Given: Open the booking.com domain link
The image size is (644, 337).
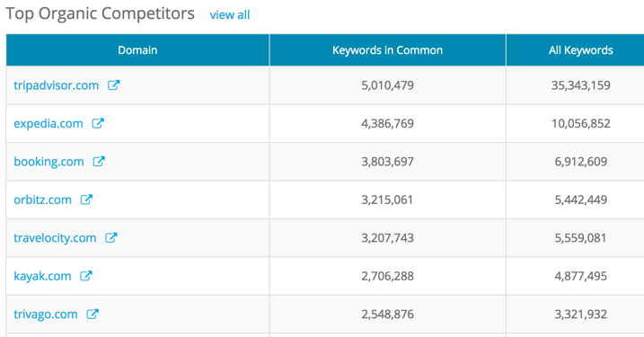Looking at the screenshot, I should (x=49, y=162).
